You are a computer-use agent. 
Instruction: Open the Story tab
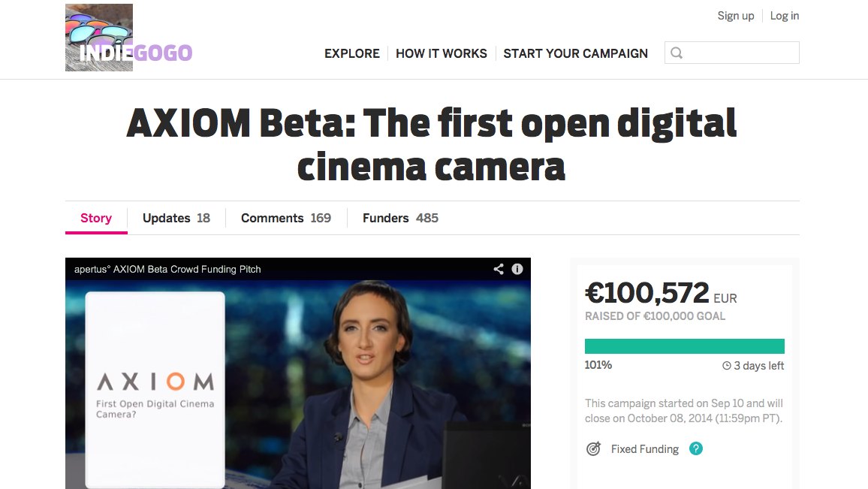(x=96, y=219)
